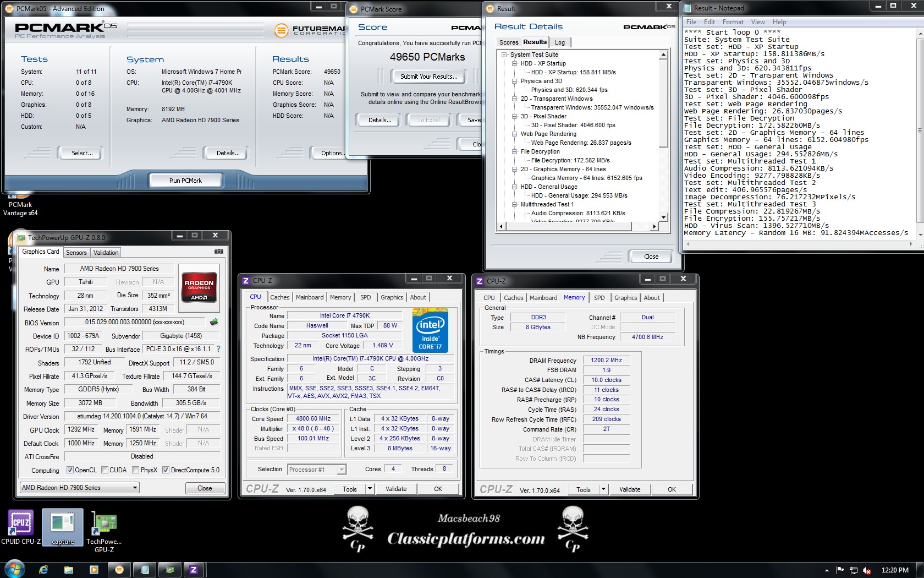
Task: Open the Format menu in Notepad
Action: (x=733, y=22)
